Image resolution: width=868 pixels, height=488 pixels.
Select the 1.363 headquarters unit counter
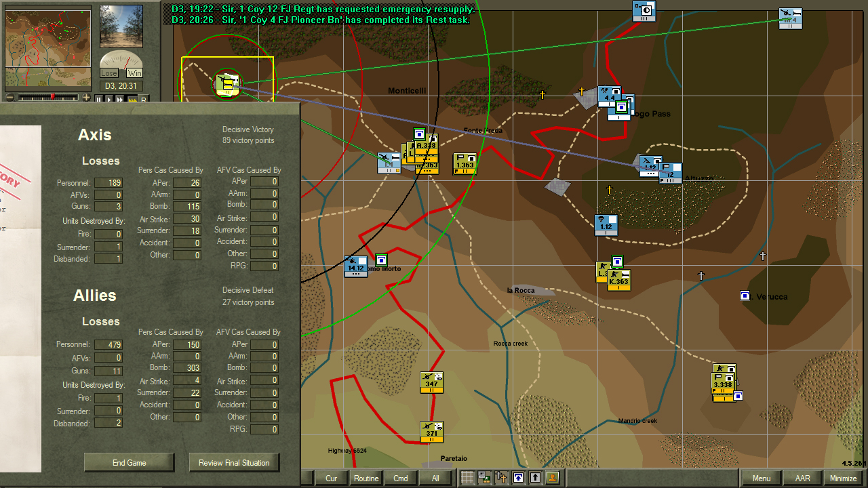click(465, 163)
